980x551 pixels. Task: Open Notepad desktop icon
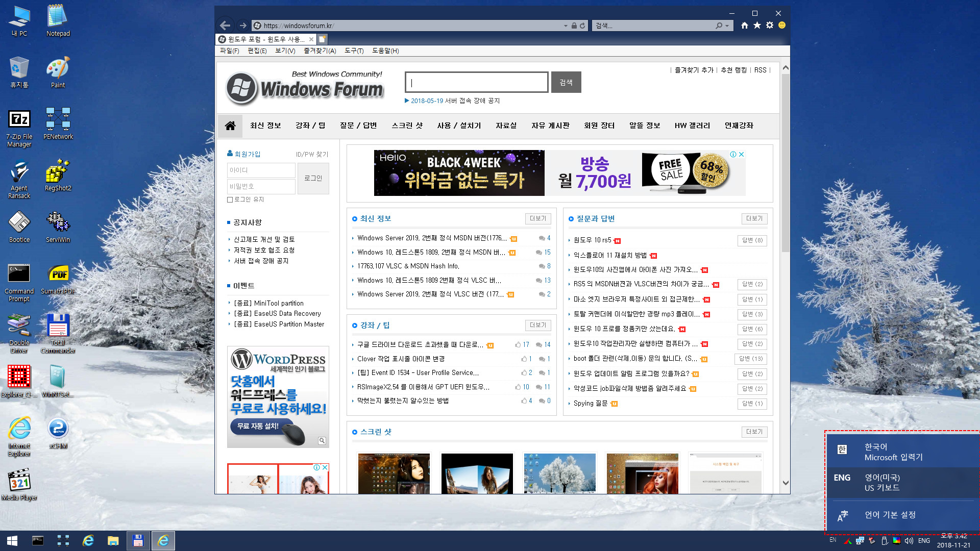(58, 20)
